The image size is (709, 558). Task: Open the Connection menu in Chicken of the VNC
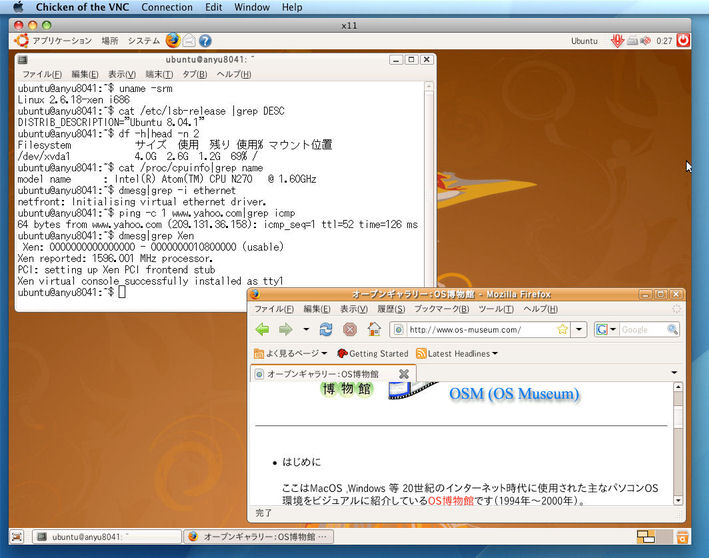[167, 7]
